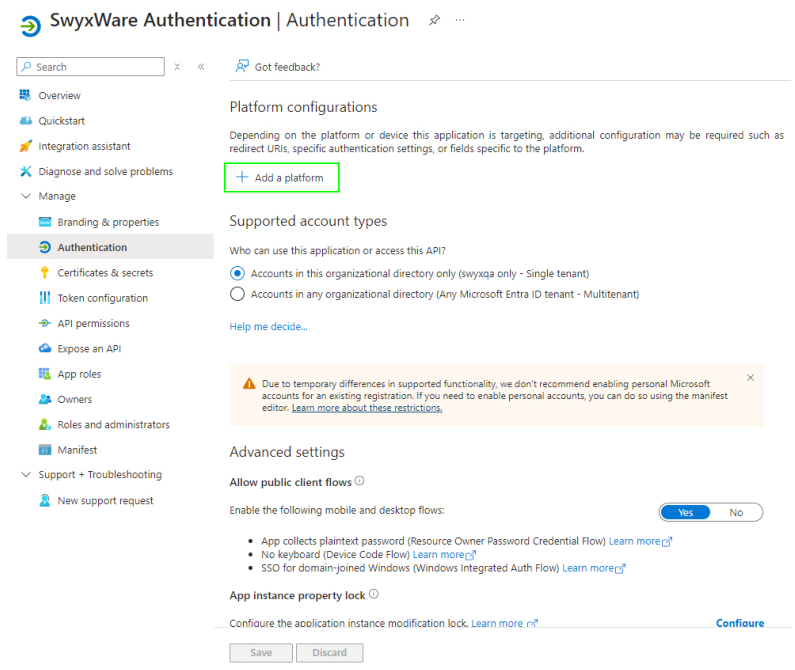Set public client flows toggle to No
The image size is (795, 670).
(736, 512)
